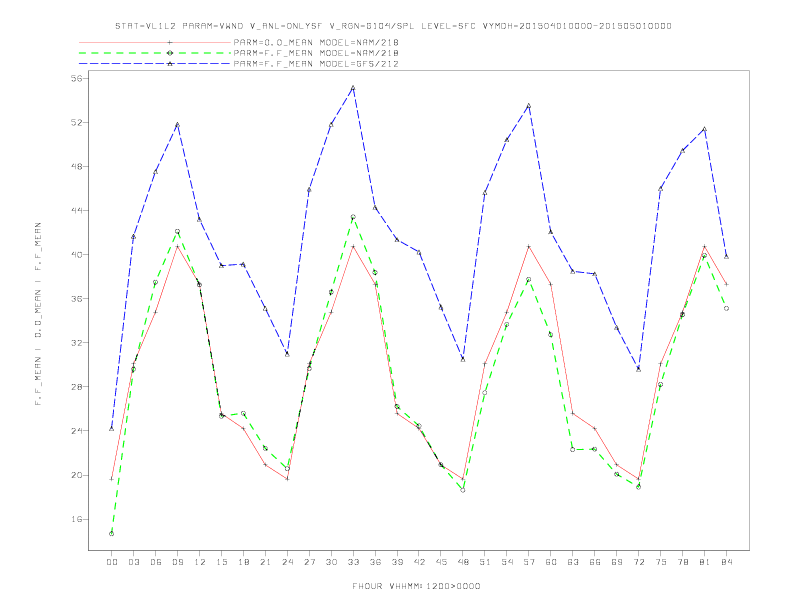Image resolution: width=792 pixels, height=612 pixels.
Task: Click y-axis tick value 20
Action: click(76, 475)
